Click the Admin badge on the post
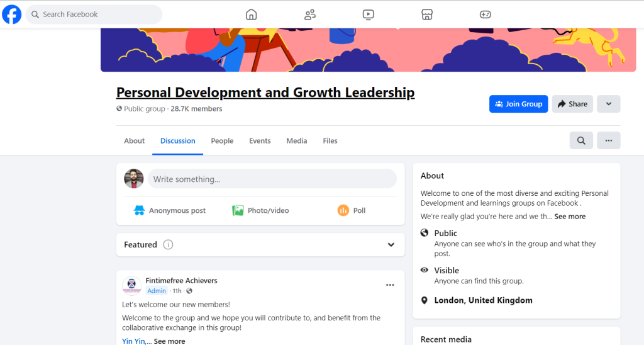 [157, 291]
